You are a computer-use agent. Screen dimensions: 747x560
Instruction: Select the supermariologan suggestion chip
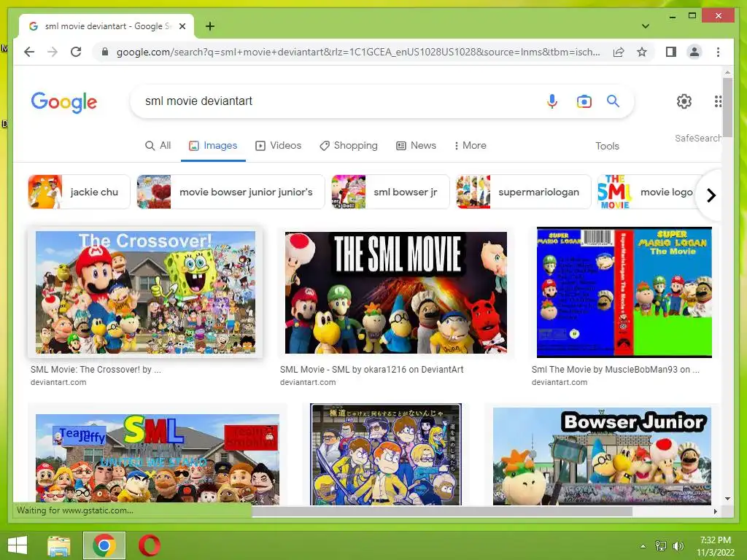point(524,192)
